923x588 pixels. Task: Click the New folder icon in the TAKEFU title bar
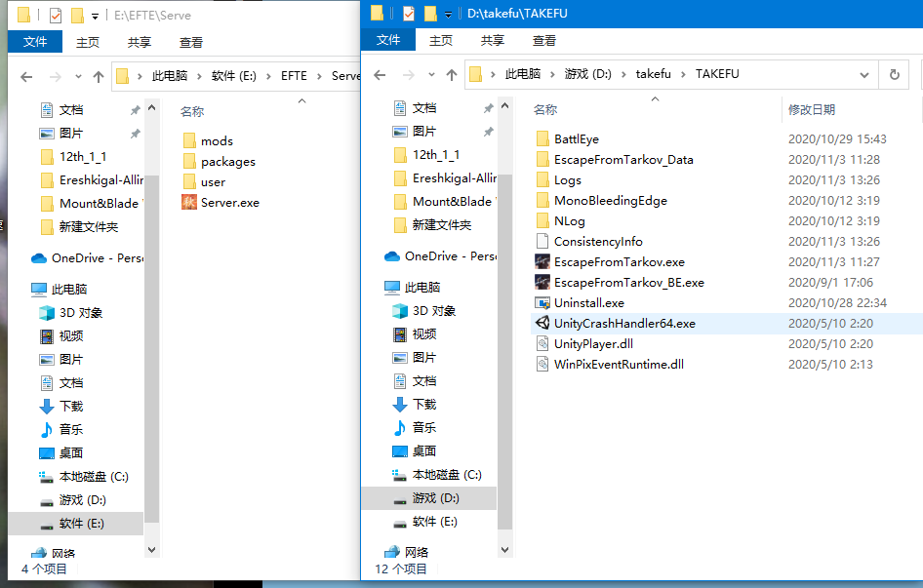tap(430, 13)
